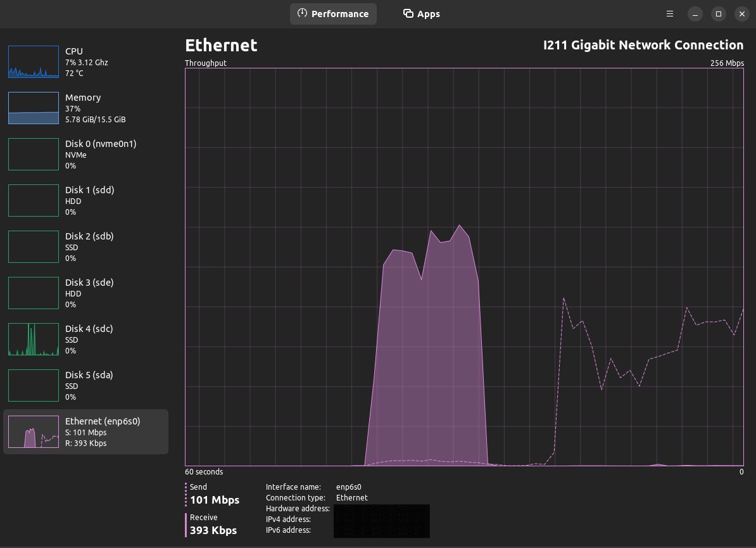Select the CPU usage graph thumbnail
The width and height of the screenshot is (756, 548).
pyautogui.click(x=33, y=62)
